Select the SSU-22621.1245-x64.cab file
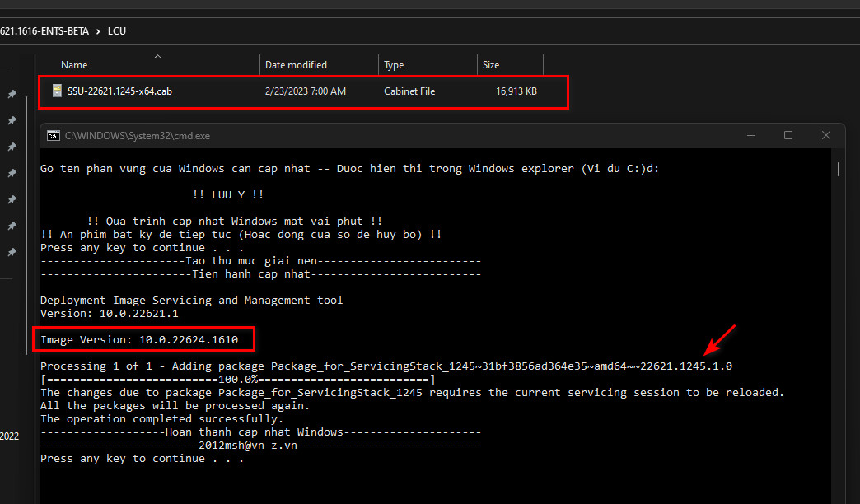Image resolution: width=860 pixels, height=504 pixels. 303,91
